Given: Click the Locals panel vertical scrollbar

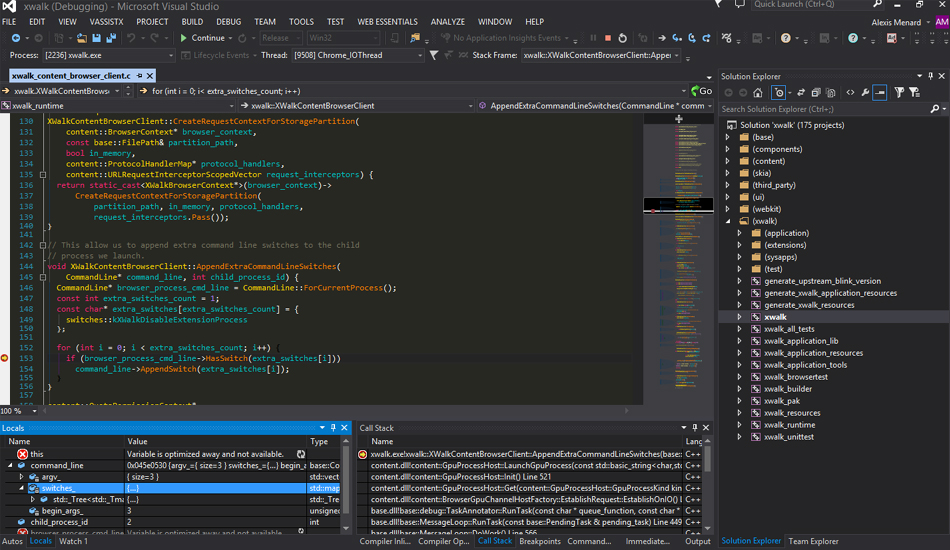Looking at the screenshot, I should point(346,485).
